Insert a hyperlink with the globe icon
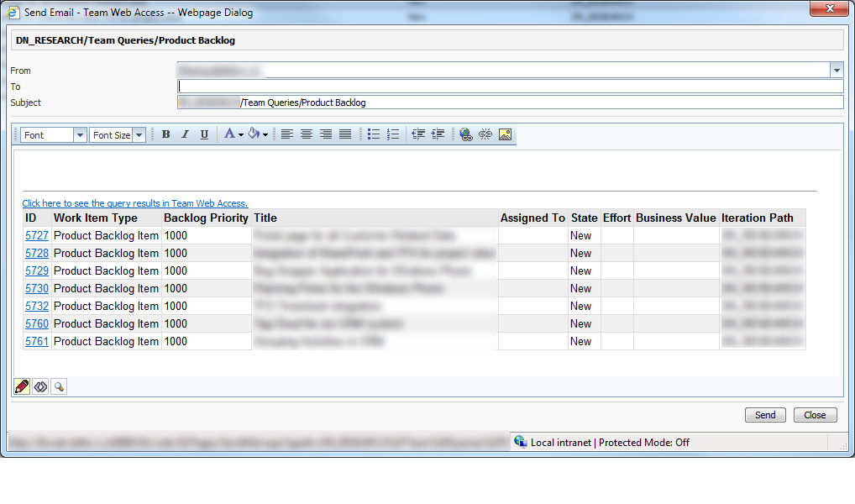This screenshot has height=504, width=855. (466, 134)
